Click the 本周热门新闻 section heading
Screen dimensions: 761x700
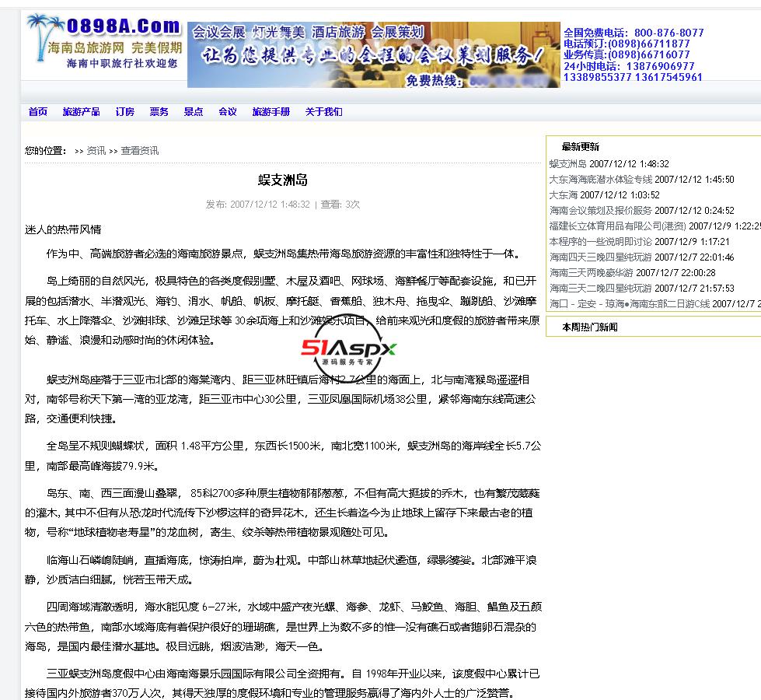(x=590, y=327)
